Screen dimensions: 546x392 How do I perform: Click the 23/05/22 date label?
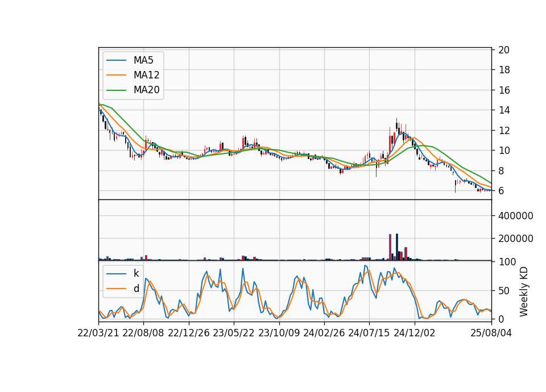[x=234, y=333]
